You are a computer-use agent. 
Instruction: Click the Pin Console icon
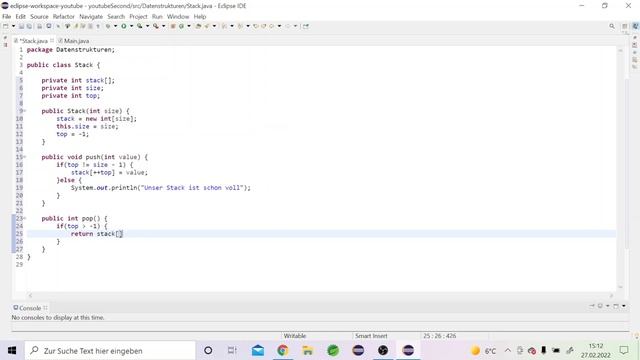tap(592, 306)
